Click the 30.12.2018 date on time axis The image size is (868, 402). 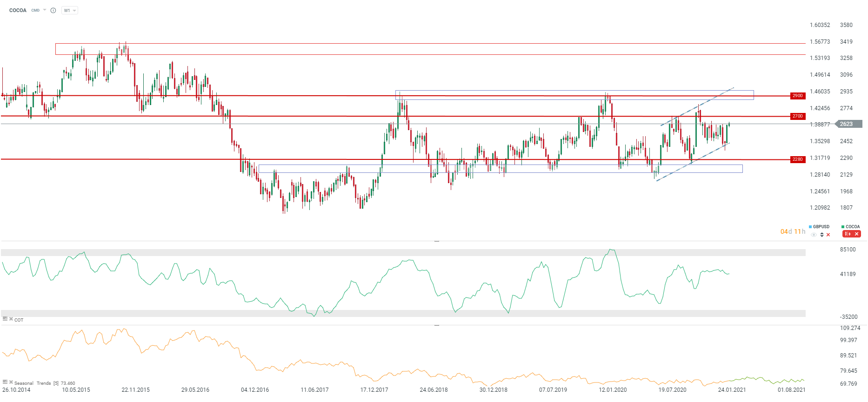[x=494, y=390]
